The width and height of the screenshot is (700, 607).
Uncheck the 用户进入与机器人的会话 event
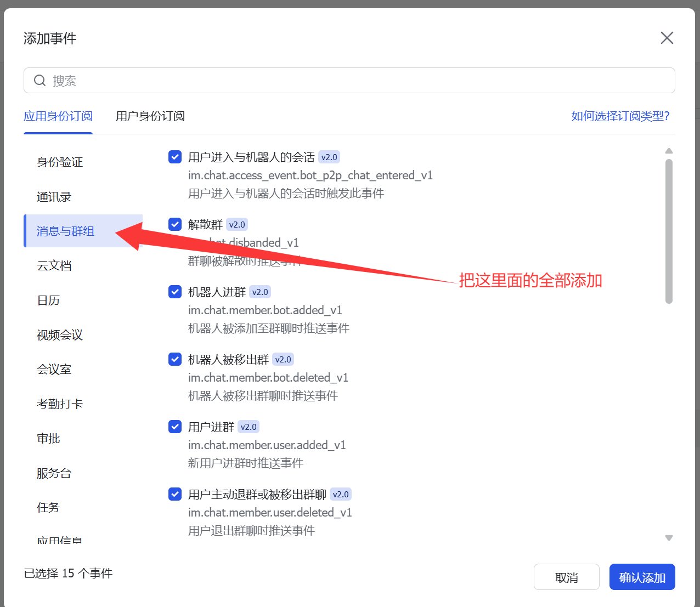[174, 157]
